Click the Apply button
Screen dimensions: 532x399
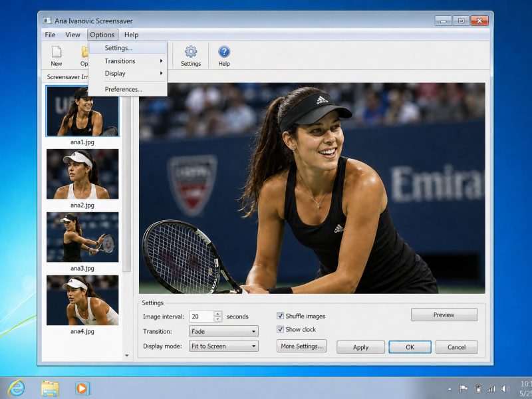click(360, 347)
